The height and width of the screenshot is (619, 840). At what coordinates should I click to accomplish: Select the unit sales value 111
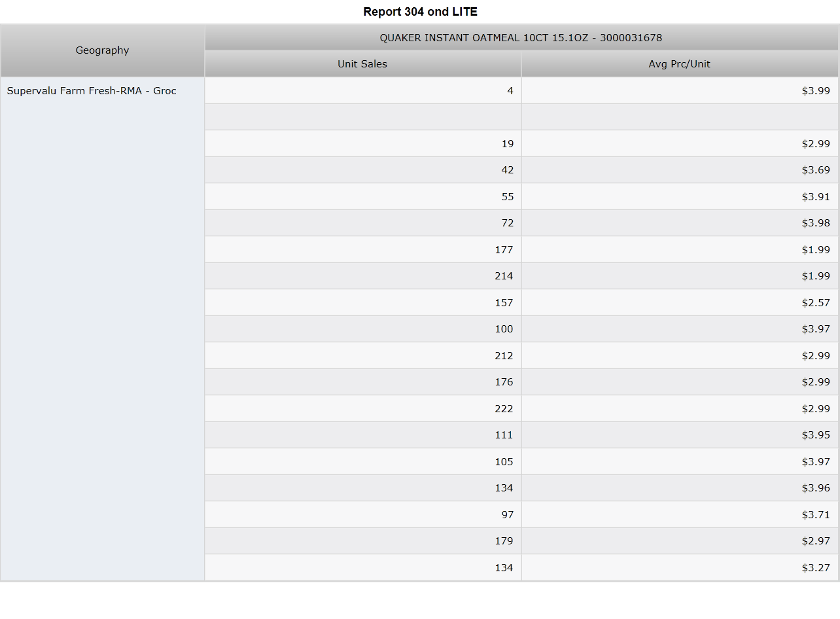point(363,435)
